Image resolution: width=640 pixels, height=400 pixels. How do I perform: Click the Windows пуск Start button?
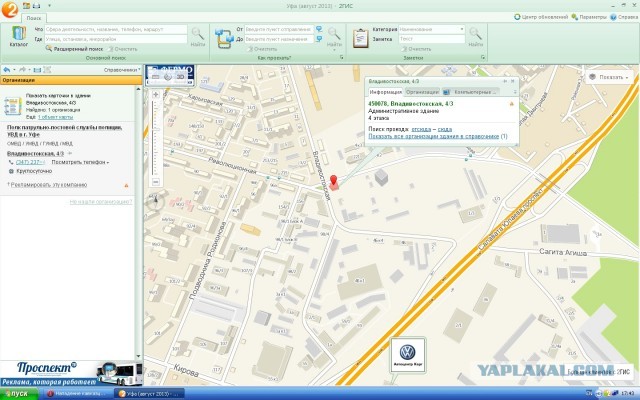[x=20, y=393]
